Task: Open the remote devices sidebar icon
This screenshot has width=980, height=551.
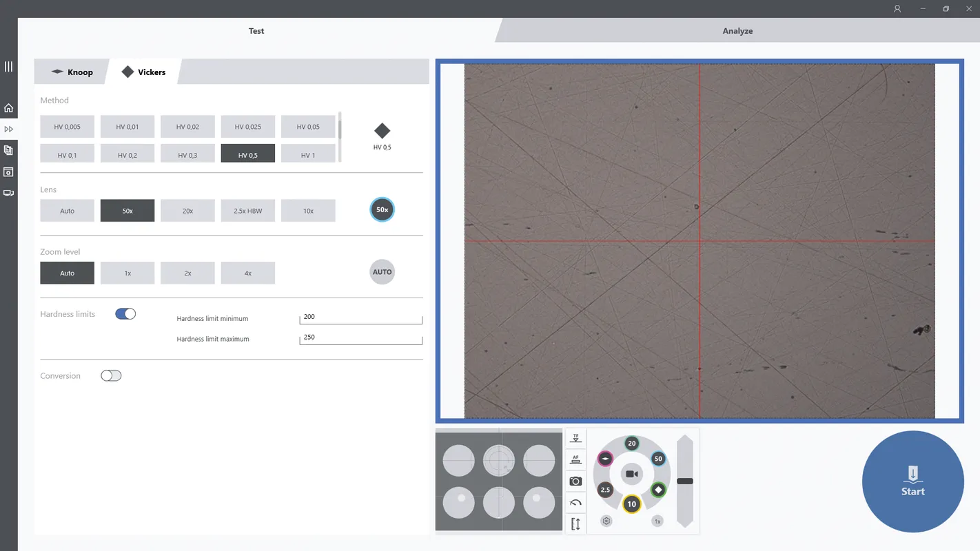Action: coord(8,193)
